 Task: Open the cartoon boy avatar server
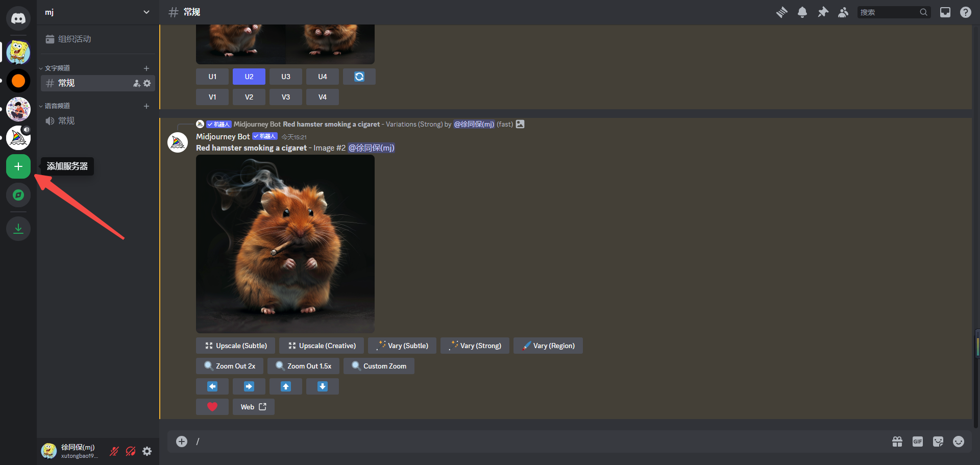pyautogui.click(x=18, y=109)
